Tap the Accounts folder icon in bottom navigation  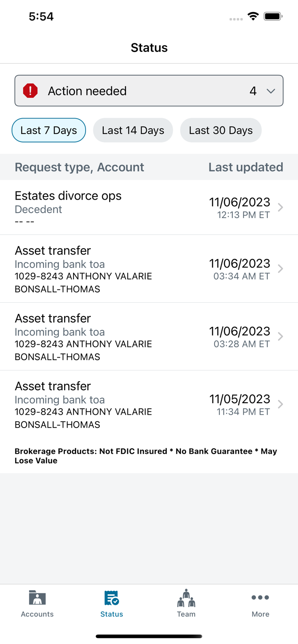[37, 597]
